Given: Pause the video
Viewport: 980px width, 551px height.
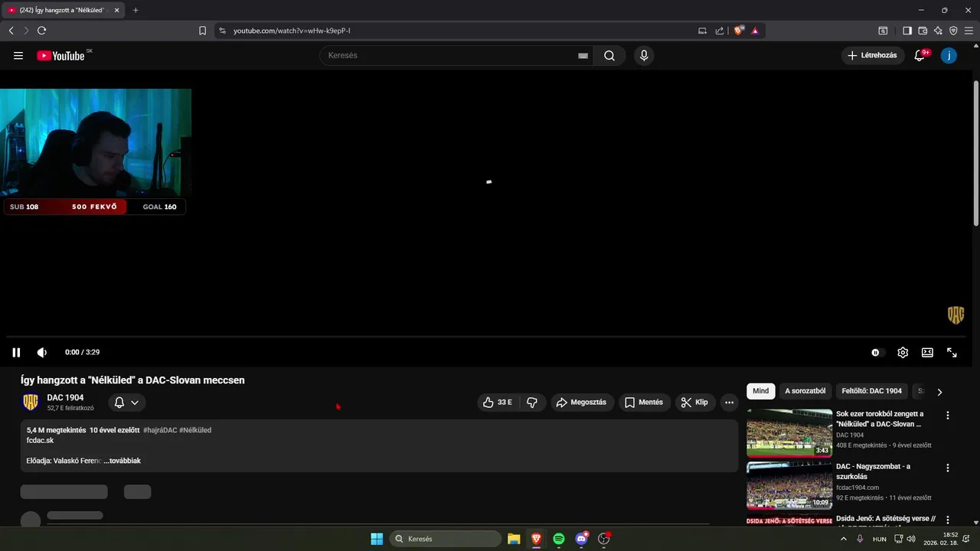Looking at the screenshot, I should coord(16,352).
